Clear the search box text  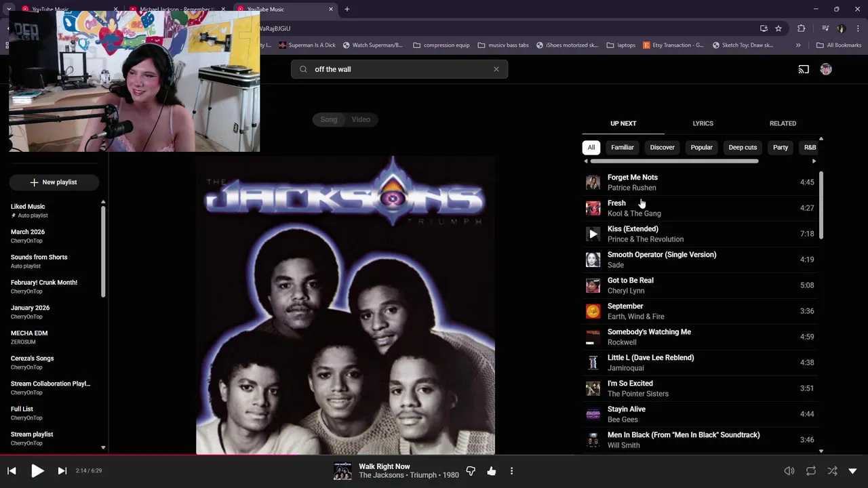pos(496,69)
